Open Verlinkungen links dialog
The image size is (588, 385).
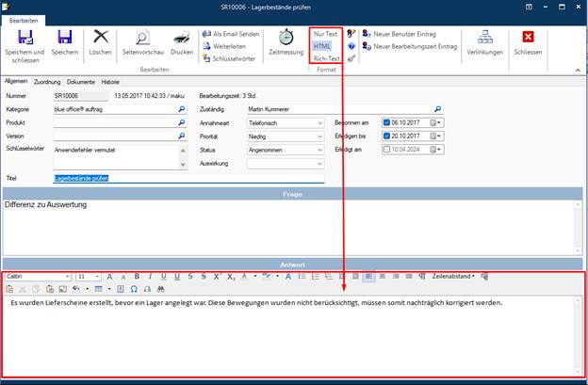[485, 42]
